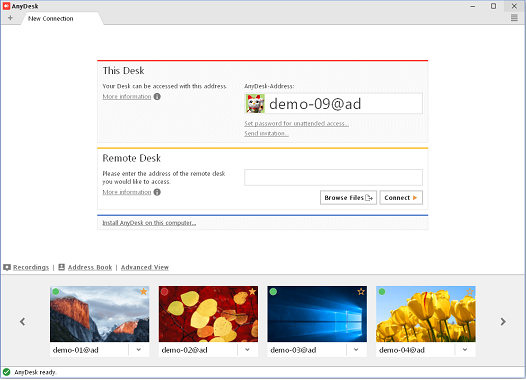Open a new tab with the plus icon
The height and width of the screenshot is (380, 526).
(10, 18)
